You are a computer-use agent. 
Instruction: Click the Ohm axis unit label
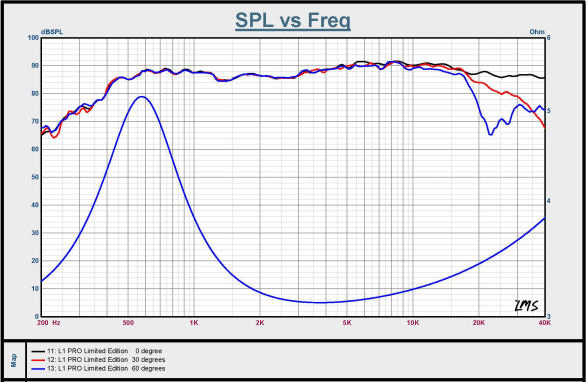coord(537,32)
